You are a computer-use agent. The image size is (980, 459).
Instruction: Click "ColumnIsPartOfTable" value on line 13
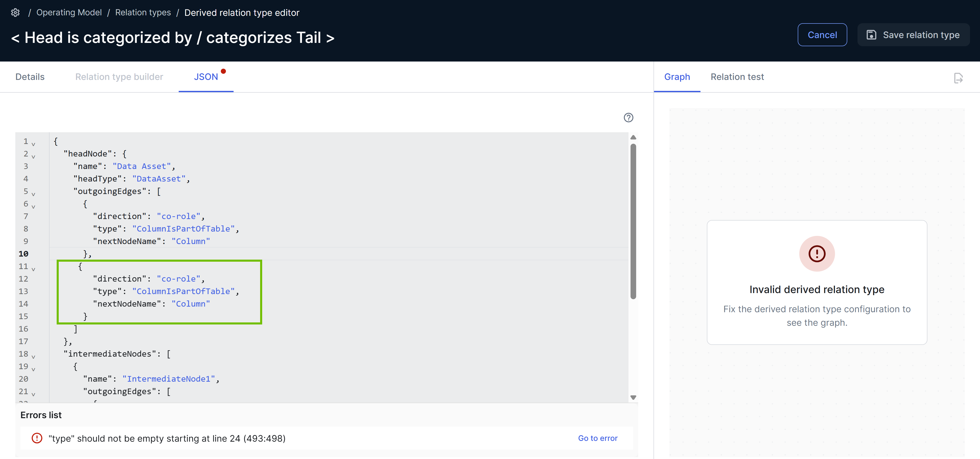click(x=183, y=291)
